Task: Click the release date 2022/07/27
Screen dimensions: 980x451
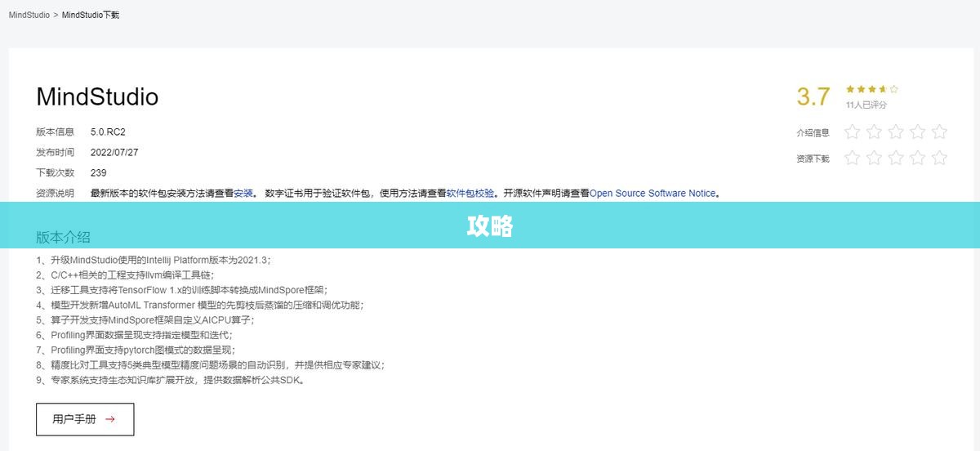Action: [114, 152]
